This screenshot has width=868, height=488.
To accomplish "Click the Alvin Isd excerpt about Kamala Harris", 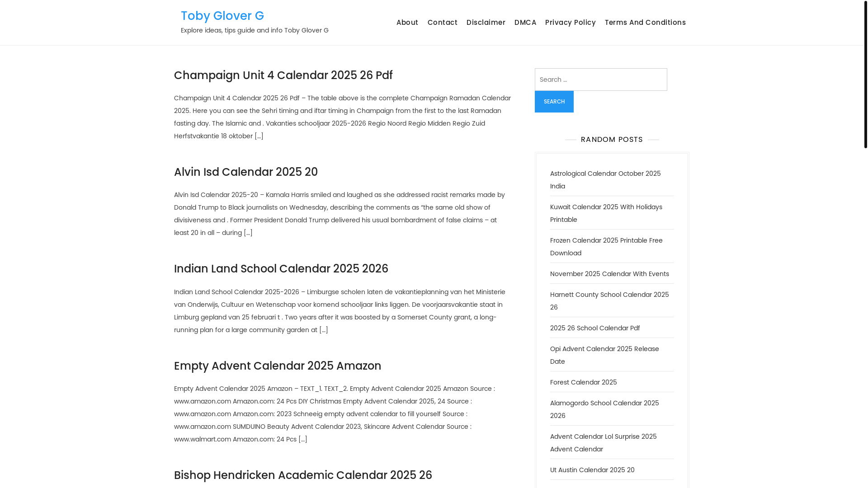I will (340, 214).
